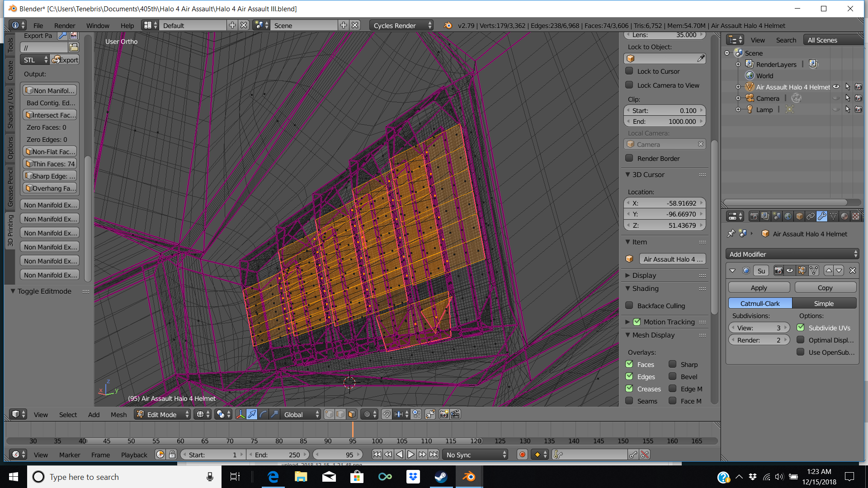Open the Scene properties tab

pyautogui.click(x=777, y=216)
